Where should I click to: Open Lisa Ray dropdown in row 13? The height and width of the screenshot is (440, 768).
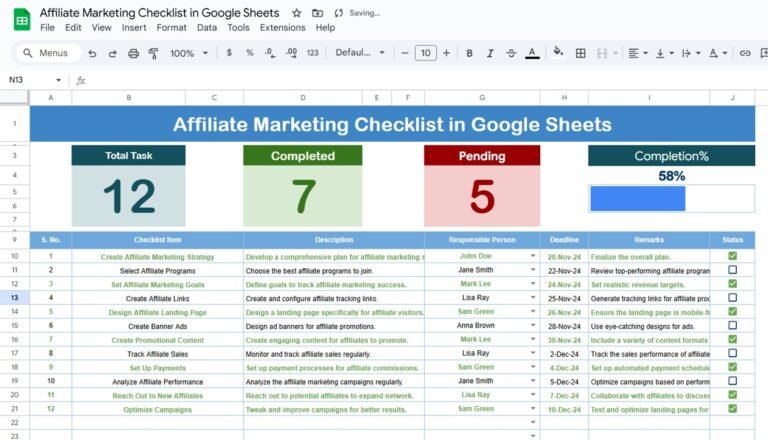point(532,298)
